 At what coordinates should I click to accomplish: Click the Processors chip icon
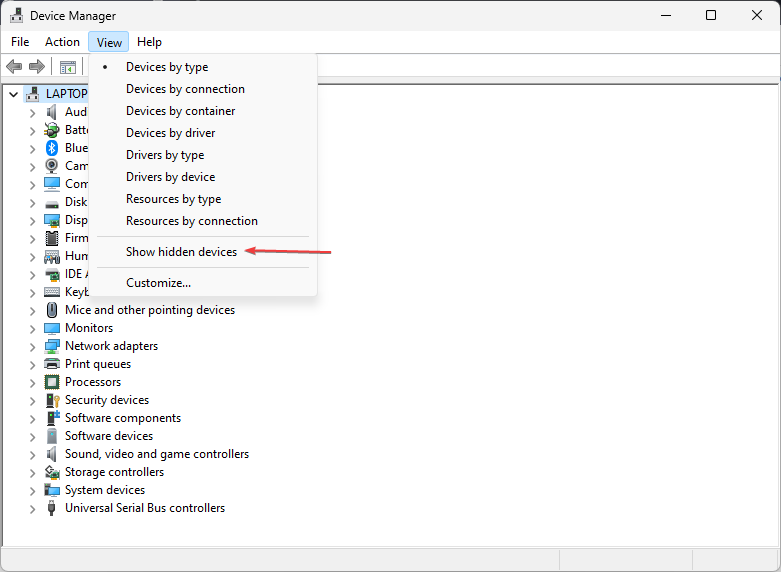pyautogui.click(x=52, y=382)
